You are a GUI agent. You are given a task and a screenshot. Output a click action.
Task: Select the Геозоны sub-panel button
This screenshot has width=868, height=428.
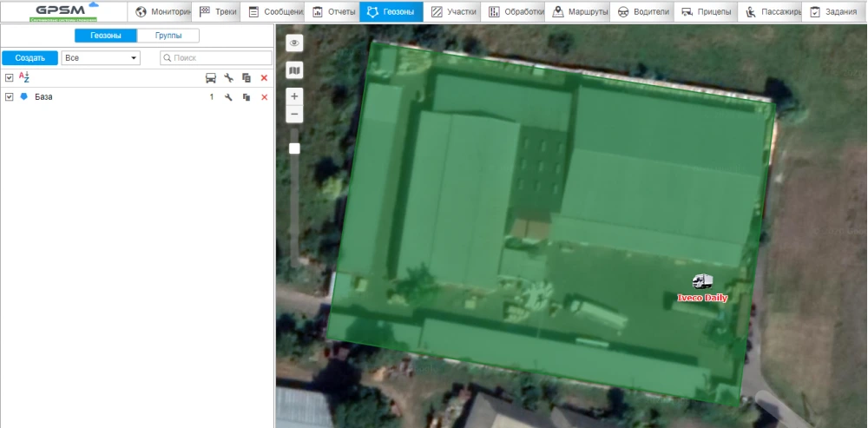pyautogui.click(x=106, y=36)
